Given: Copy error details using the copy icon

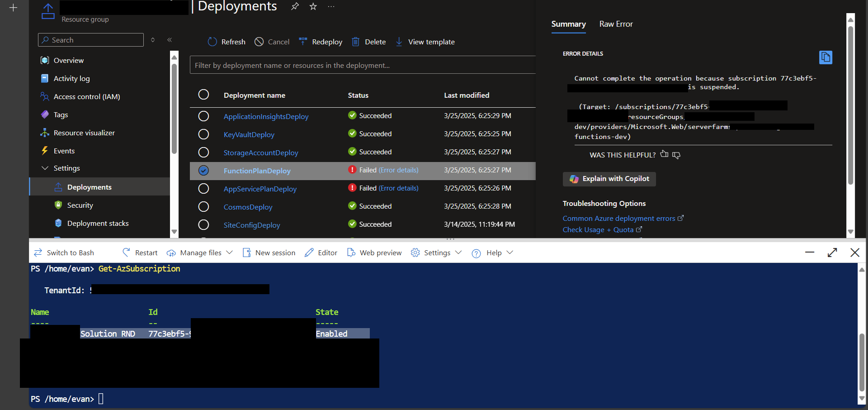Looking at the screenshot, I should coord(826,57).
